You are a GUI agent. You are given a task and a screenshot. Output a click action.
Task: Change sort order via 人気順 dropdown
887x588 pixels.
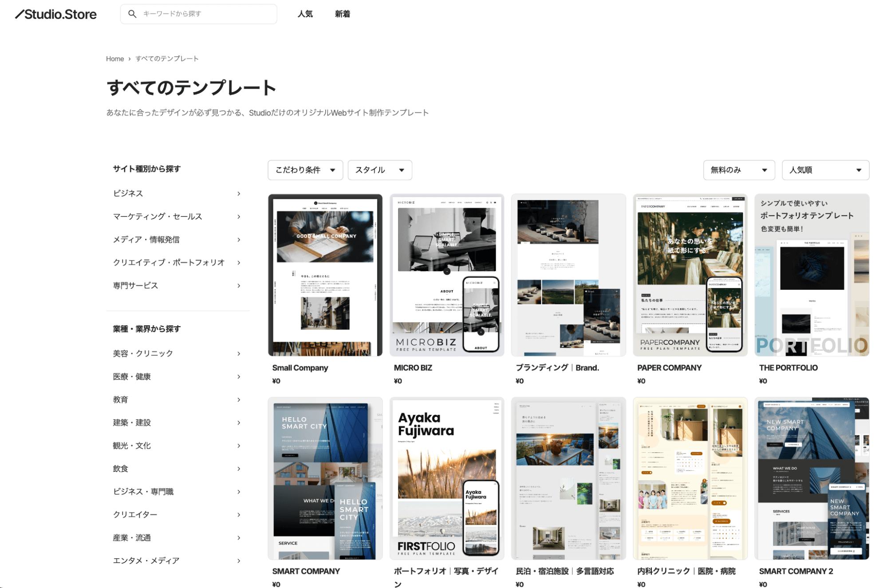pos(825,170)
